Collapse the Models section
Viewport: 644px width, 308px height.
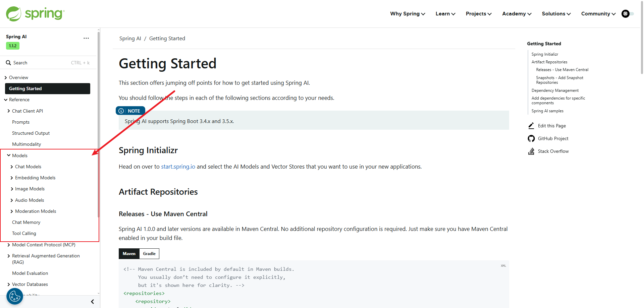[9, 156]
